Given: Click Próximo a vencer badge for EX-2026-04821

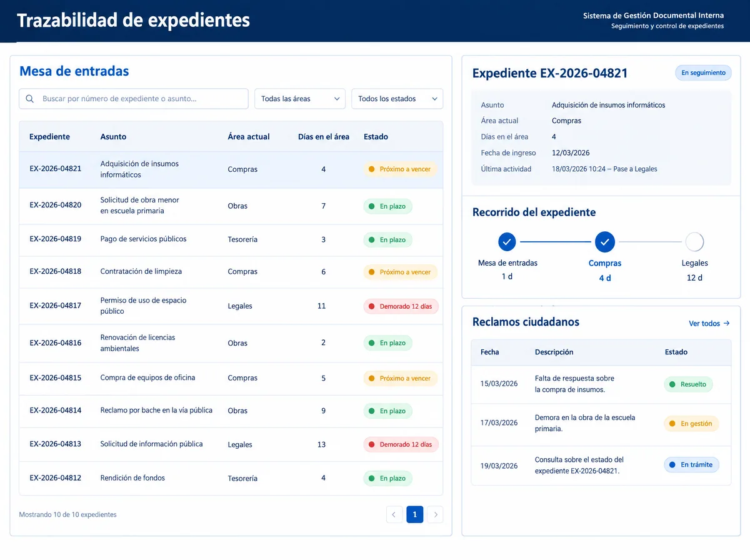Looking at the screenshot, I should (x=400, y=169).
